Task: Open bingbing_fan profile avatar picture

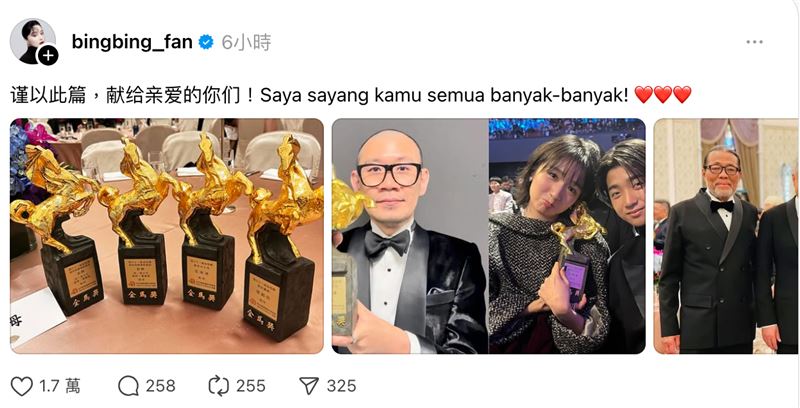Action: (32, 41)
